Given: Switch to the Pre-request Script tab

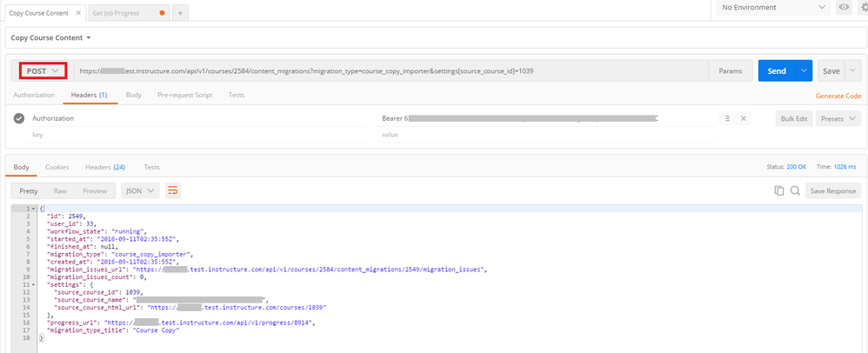Looking at the screenshot, I should 185,95.
